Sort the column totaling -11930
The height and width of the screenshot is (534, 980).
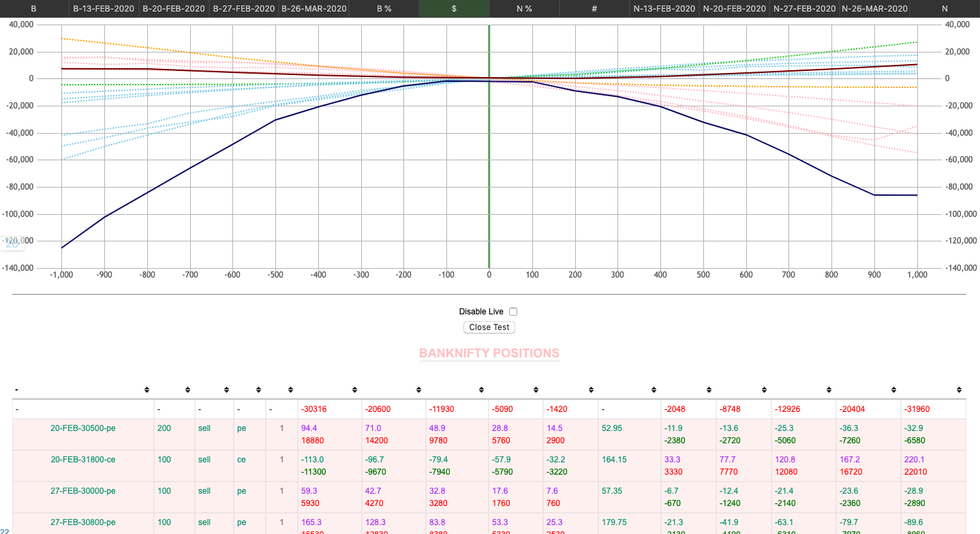[x=483, y=390]
